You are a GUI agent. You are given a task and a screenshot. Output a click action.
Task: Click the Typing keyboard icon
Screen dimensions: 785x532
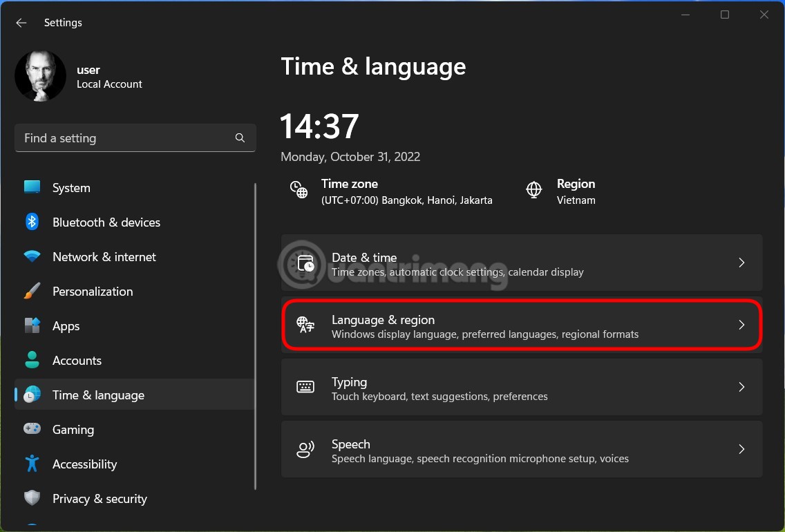click(305, 387)
